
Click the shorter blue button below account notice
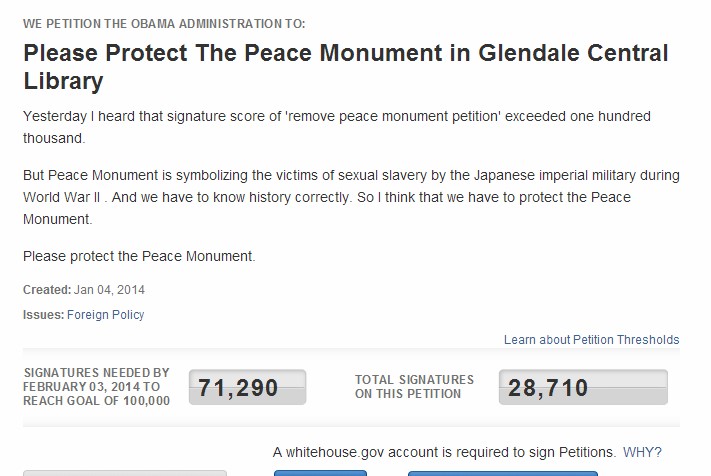point(320,473)
